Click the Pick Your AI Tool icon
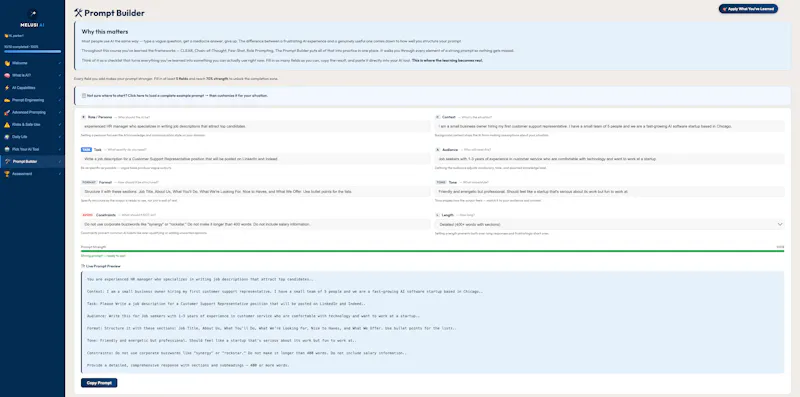Viewport: 800px width, 397px height. (x=7, y=149)
